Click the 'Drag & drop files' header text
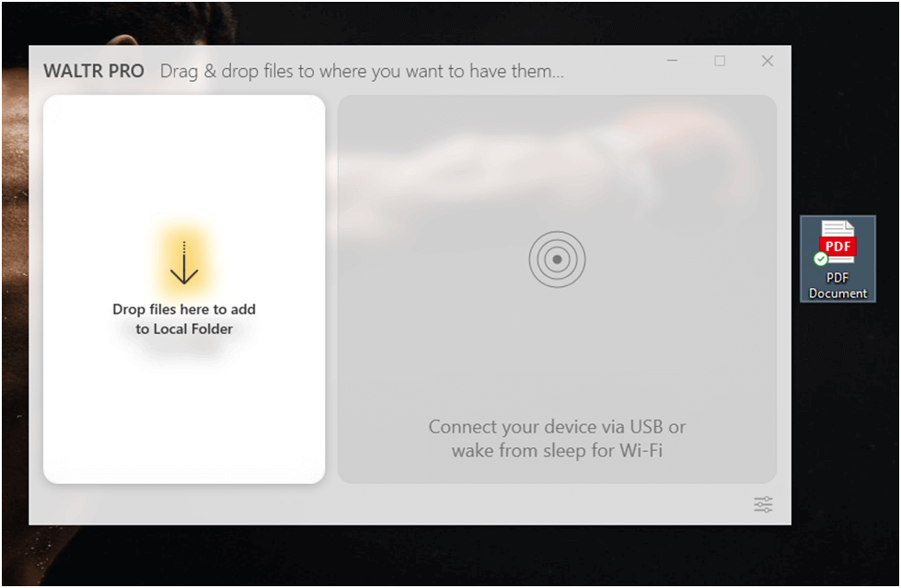 point(362,71)
